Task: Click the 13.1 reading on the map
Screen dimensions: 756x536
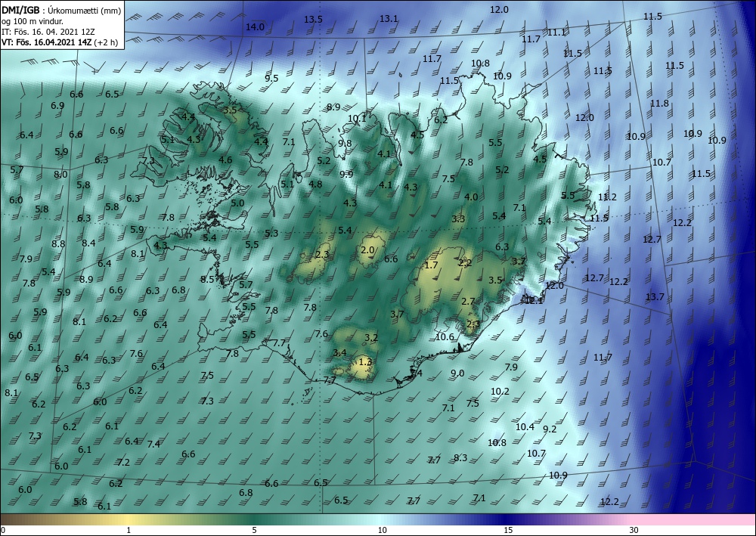Action: pos(389,18)
